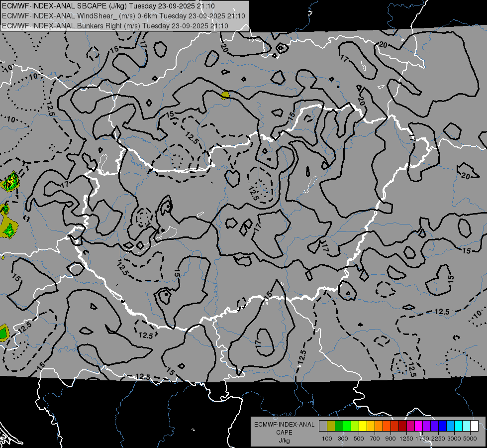Click legend tick value 1250
Screen dimensions: 487x448
click(406, 439)
